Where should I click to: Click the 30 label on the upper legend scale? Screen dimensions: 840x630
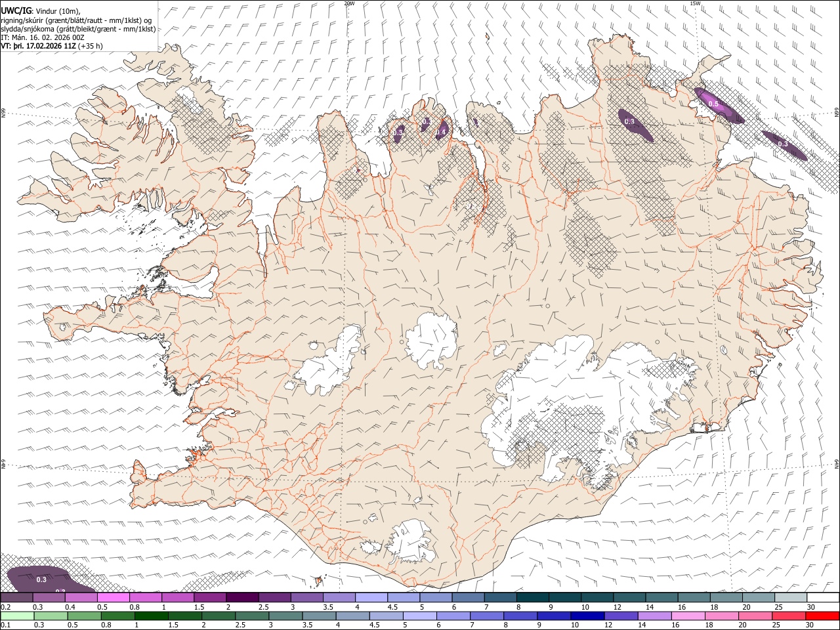coord(810,607)
